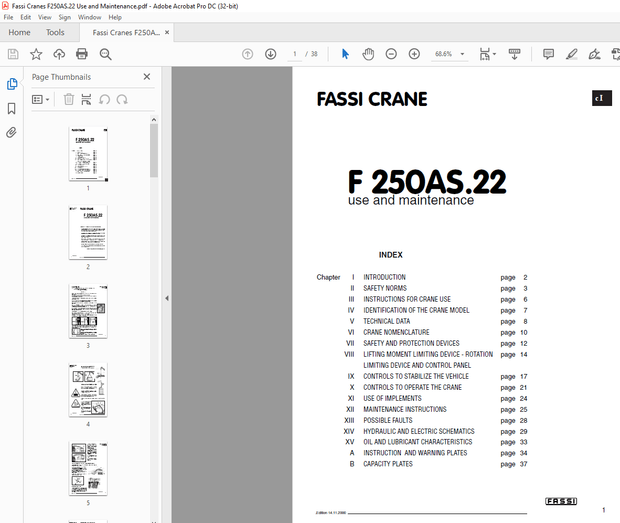
Task: Open the Help menu
Action: point(115,17)
